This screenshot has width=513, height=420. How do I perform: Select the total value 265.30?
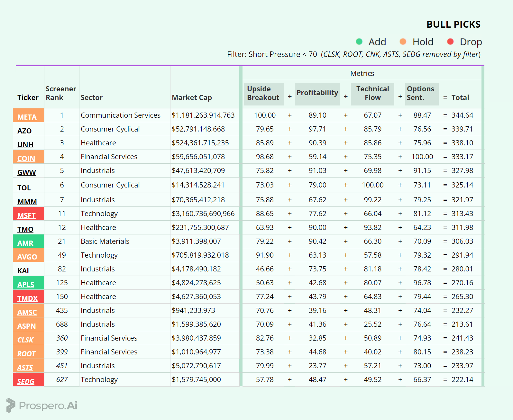pos(462,297)
